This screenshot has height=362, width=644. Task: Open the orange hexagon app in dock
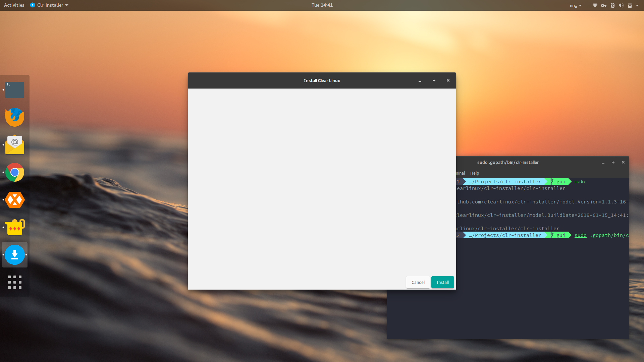pos(15,200)
